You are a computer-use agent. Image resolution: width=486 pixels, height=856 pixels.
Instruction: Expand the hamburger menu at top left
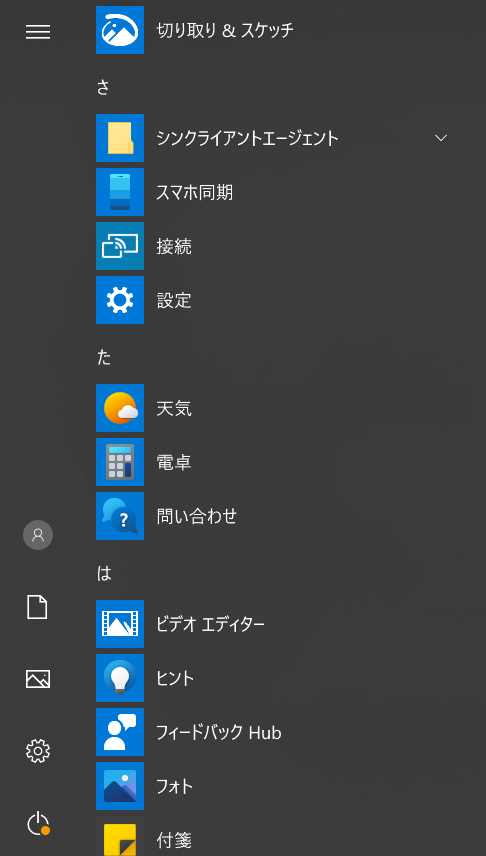38,32
